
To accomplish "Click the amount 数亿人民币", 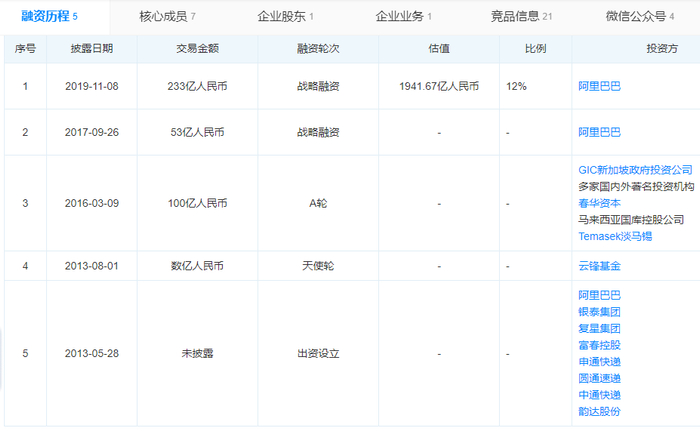I will 197,266.
